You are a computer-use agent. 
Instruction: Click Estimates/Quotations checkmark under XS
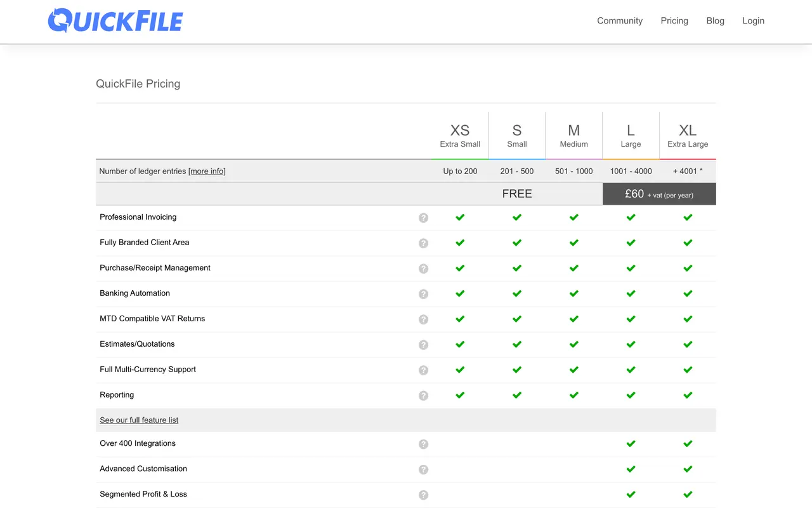460,344
